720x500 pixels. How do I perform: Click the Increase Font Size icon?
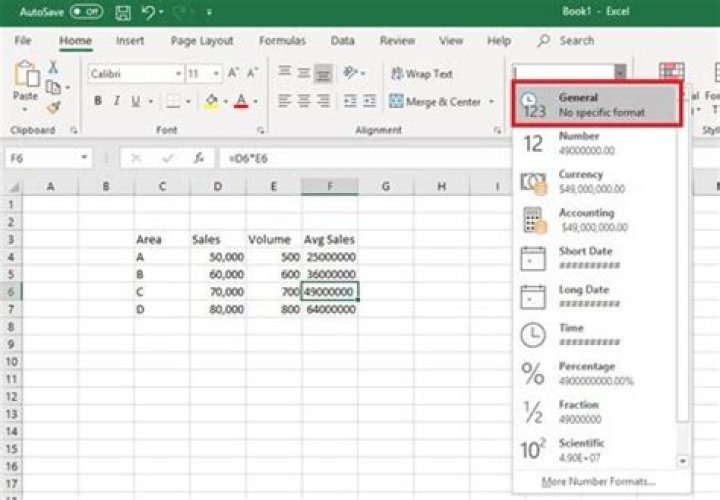click(233, 73)
